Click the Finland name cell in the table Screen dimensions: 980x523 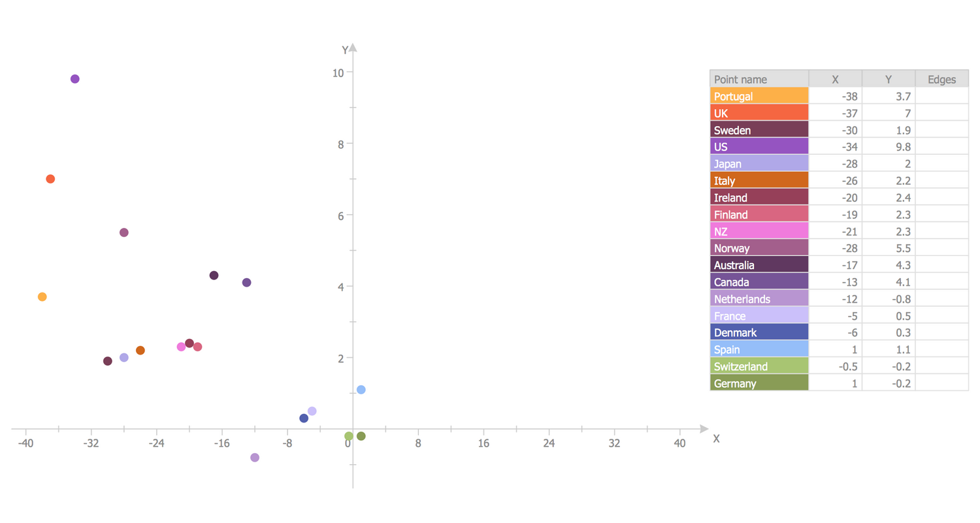[x=759, y=214]
